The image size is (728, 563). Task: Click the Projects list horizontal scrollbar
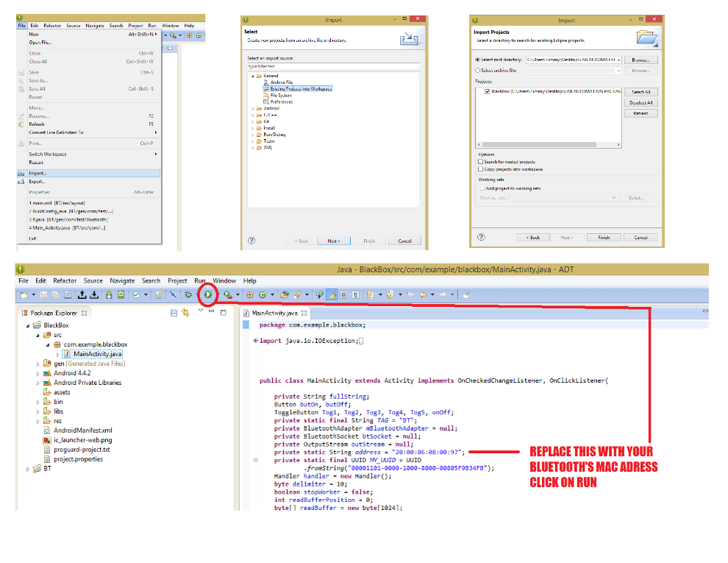click(549, 144)
